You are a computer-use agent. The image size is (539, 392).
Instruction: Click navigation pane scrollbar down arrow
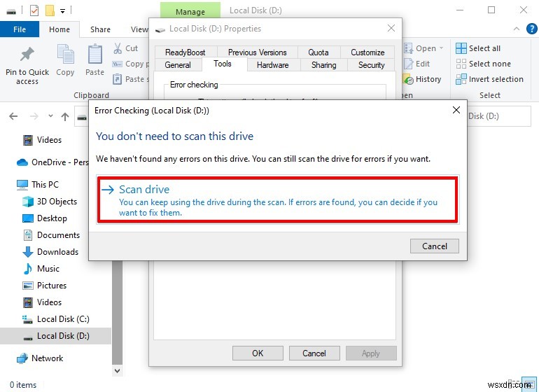tap(117, 371)
